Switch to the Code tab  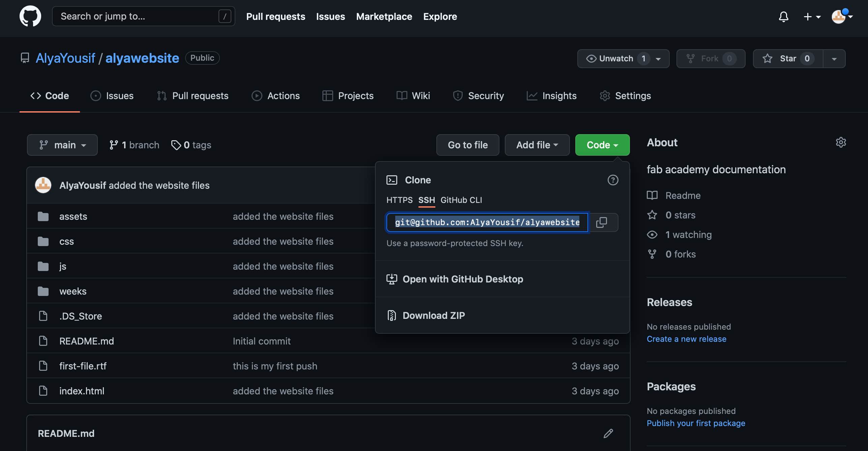click(x=50, y=96)
